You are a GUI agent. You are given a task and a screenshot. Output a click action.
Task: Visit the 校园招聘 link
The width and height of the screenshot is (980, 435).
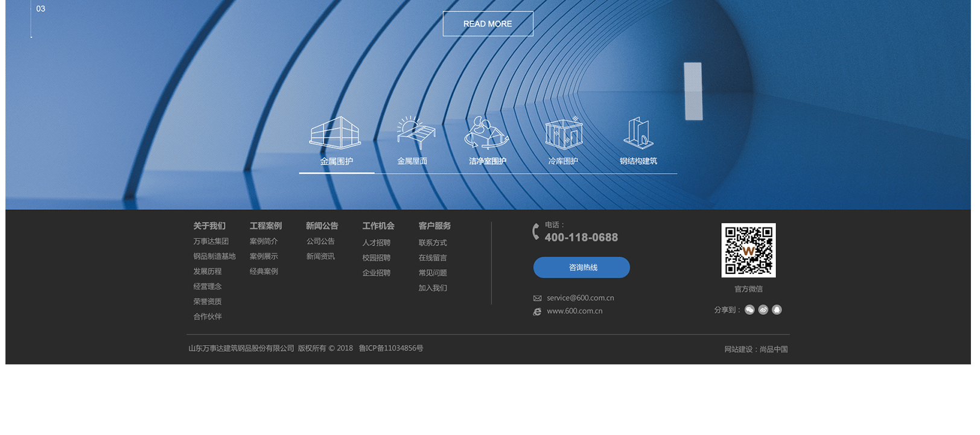pos(376,258)
